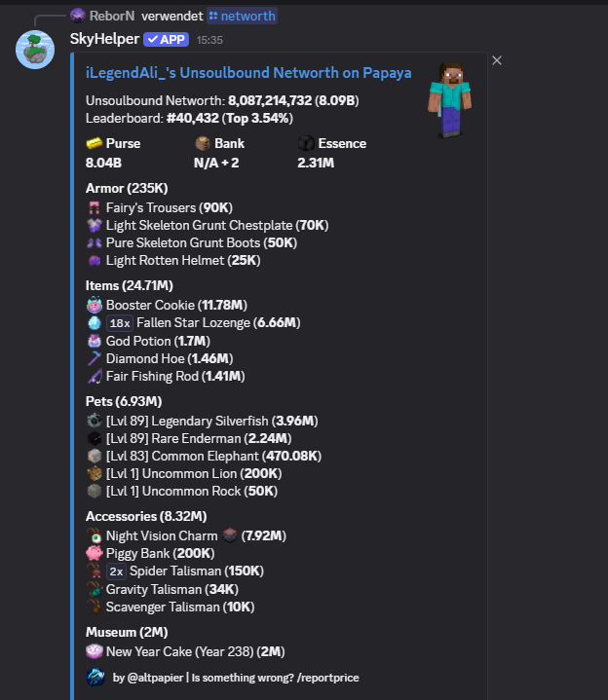Click the Diamond Hoe icon

tap(95, 358)
